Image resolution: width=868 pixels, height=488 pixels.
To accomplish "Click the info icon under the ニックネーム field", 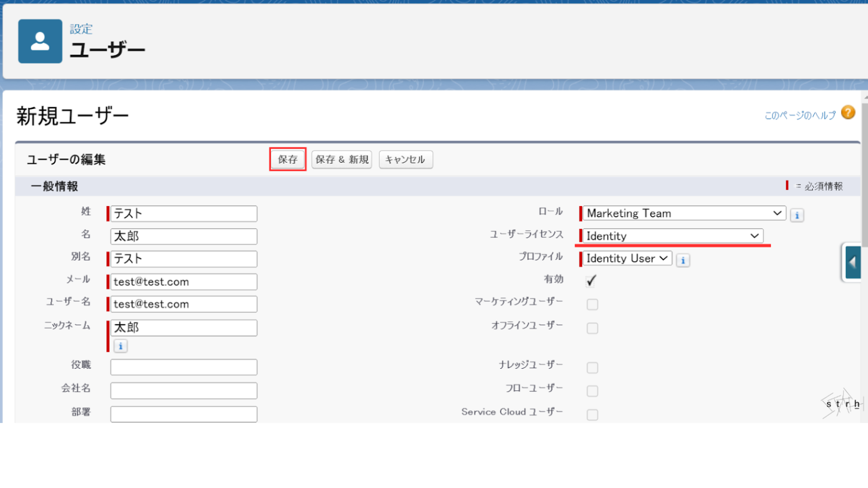I will coord(120,346).
